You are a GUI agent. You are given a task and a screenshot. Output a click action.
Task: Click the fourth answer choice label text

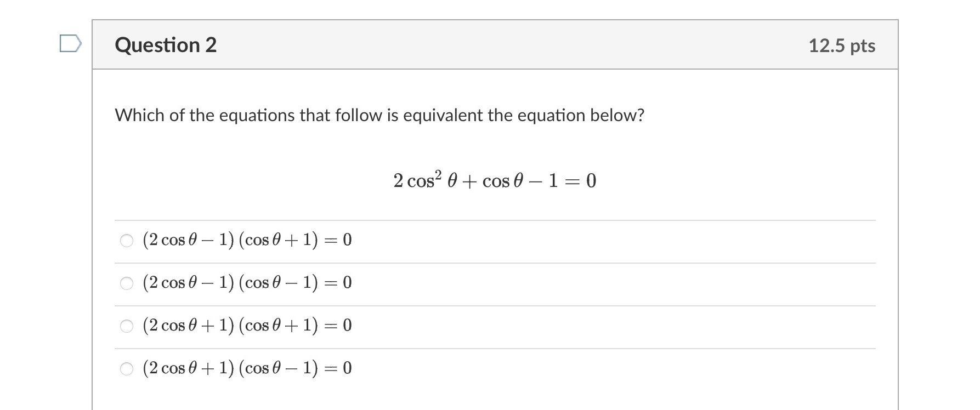(x=246, y=368)
